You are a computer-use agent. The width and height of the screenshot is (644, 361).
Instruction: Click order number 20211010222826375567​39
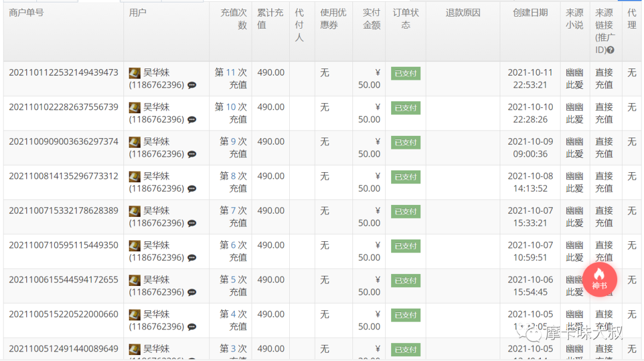pos(64,107)
